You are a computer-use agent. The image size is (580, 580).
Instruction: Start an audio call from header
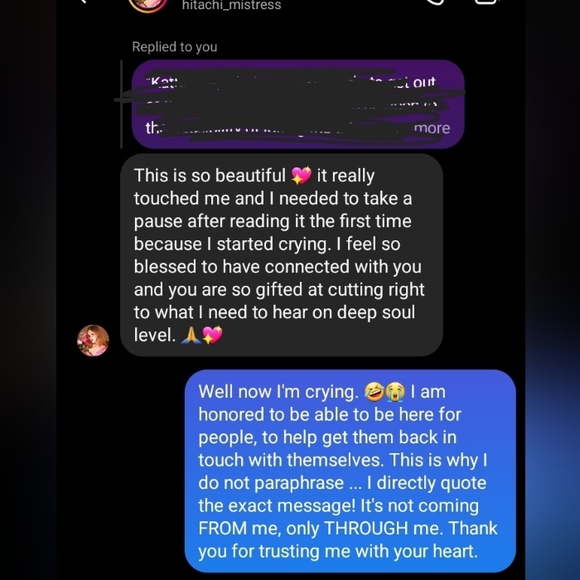click(437, 2)
